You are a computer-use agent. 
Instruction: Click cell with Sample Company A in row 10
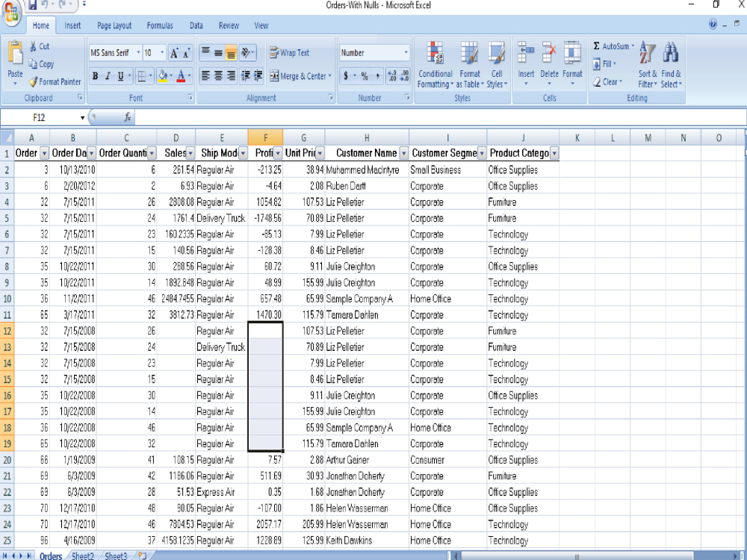367,299
